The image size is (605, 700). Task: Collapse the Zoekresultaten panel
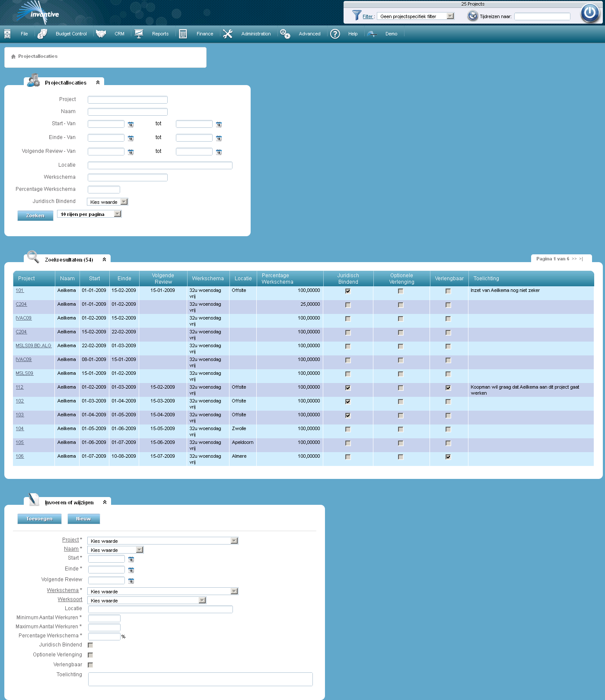[105, 260]
